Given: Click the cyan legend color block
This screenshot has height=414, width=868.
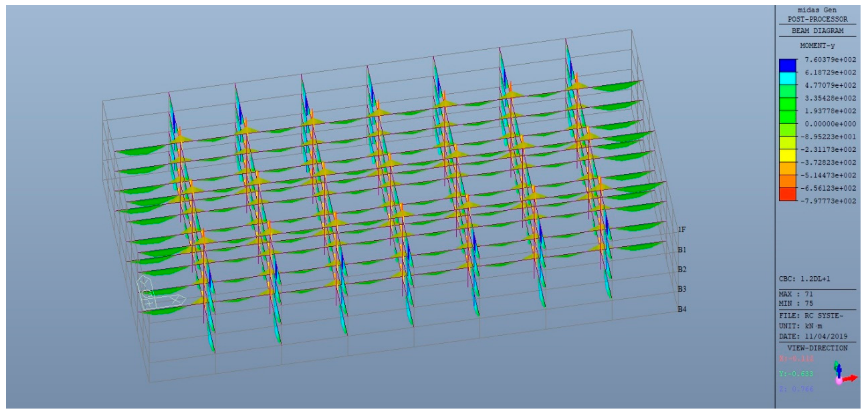Looking at the screenshot, I should pyautogui.click(x=788, y=78).
